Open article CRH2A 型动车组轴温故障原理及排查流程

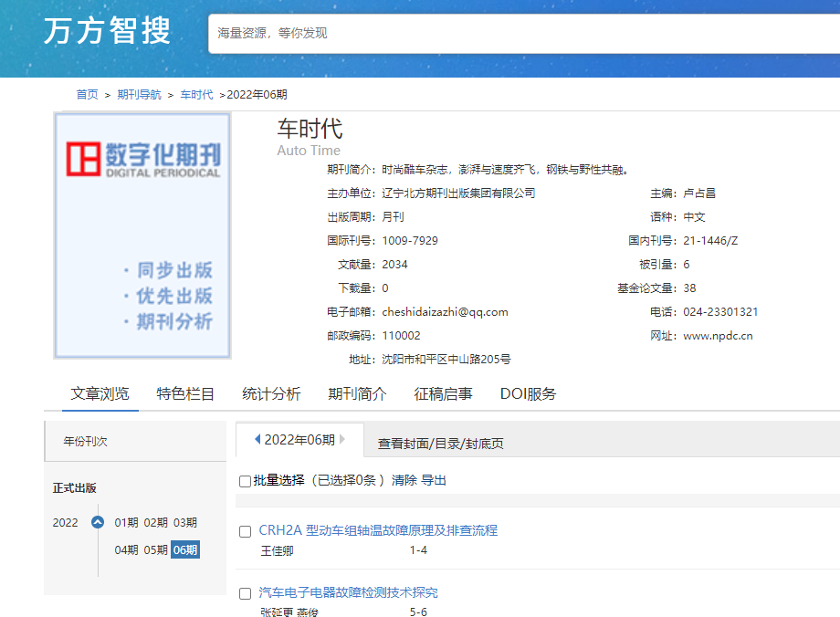tap(378, 530)
